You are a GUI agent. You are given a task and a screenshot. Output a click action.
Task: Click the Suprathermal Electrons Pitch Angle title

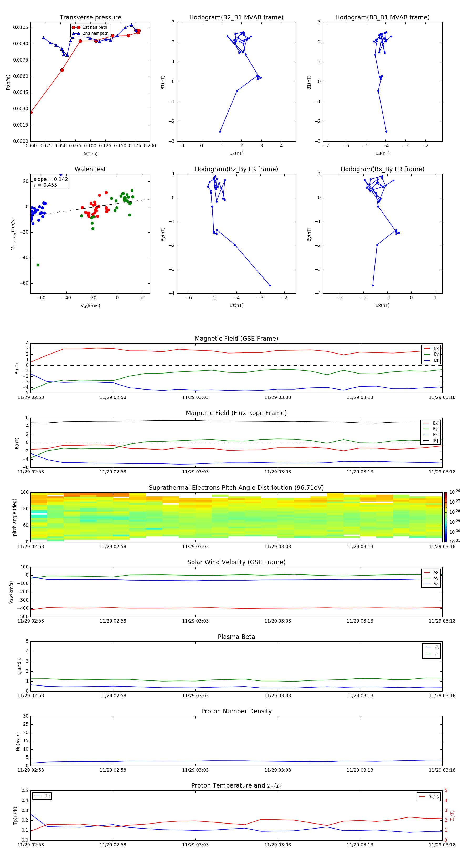point(236,488)
